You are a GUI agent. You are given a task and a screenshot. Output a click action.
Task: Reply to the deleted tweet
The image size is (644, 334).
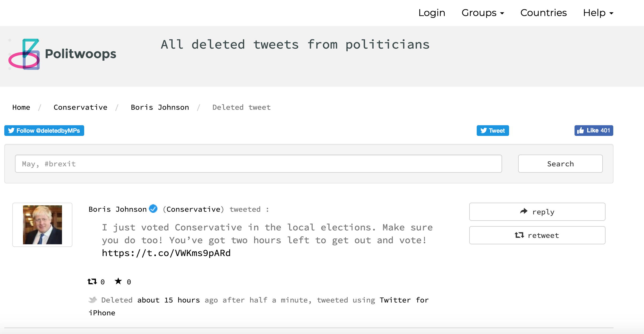point(537,212)
